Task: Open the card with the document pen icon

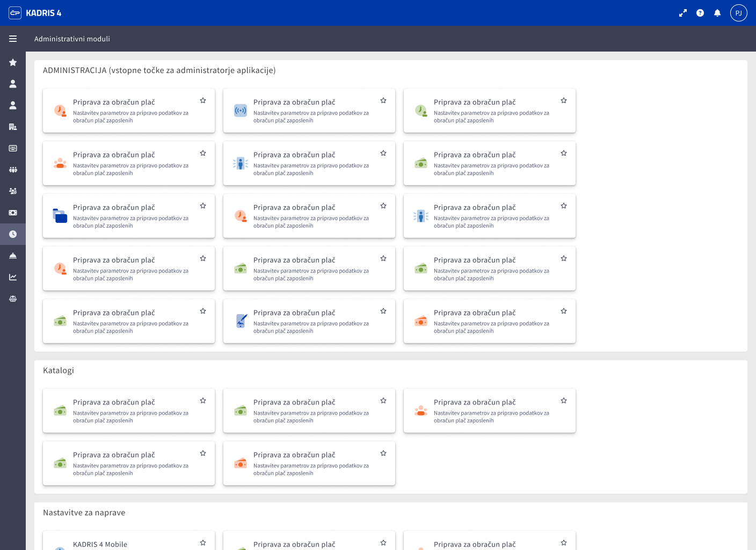Action: (x=309, y=321)
